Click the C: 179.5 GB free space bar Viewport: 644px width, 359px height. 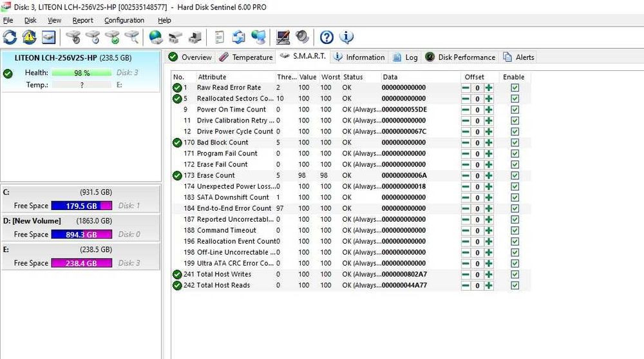81,206
